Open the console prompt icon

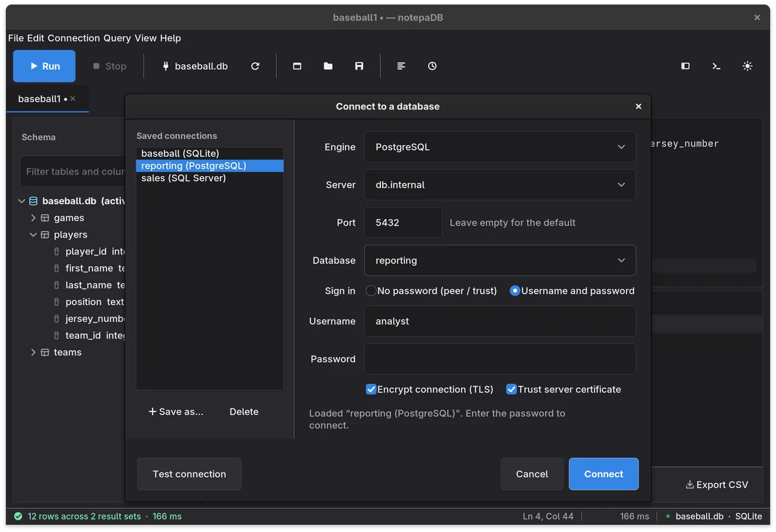click(717, 66)
